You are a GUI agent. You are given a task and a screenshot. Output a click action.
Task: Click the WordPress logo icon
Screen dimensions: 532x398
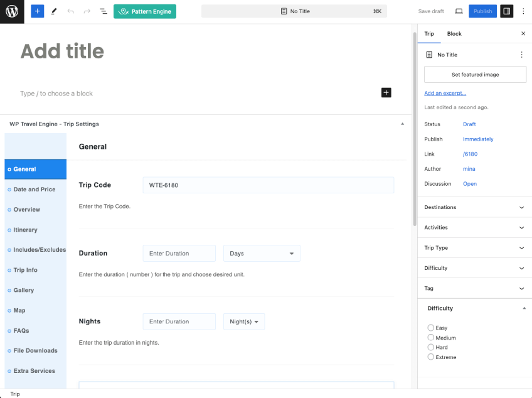12,11
